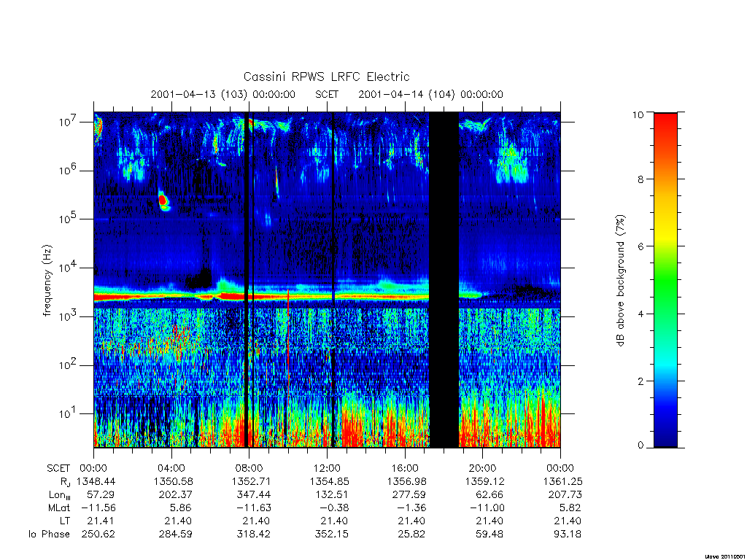Click the R_J value 1361.25
Viewport: 747px width, 560px height.
tap(562, 481)
